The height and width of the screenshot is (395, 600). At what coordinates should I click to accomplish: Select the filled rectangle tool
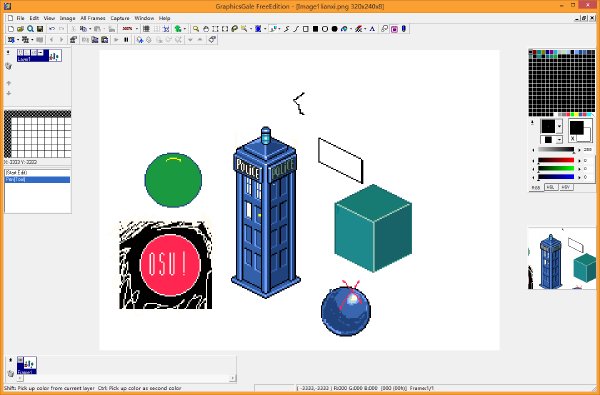pyautogui.click(x=315, y=29)
